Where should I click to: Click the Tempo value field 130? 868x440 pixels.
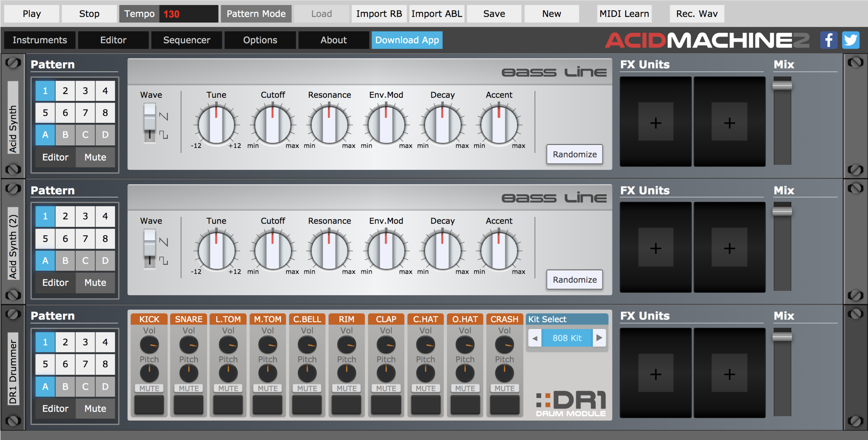[189, 14]
